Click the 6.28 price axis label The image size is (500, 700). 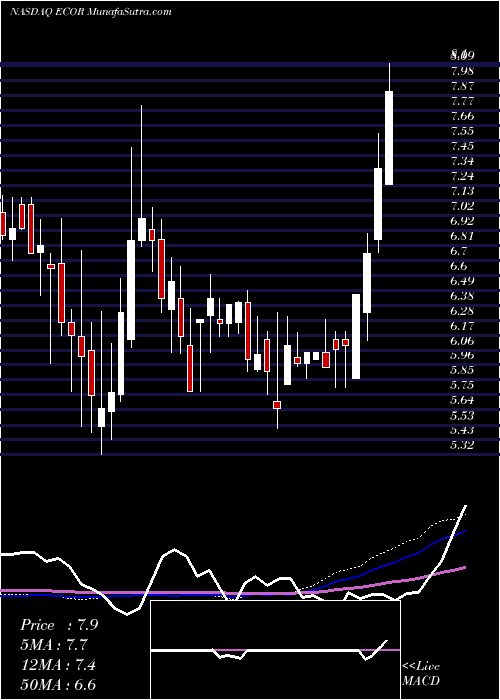(462, 311)
